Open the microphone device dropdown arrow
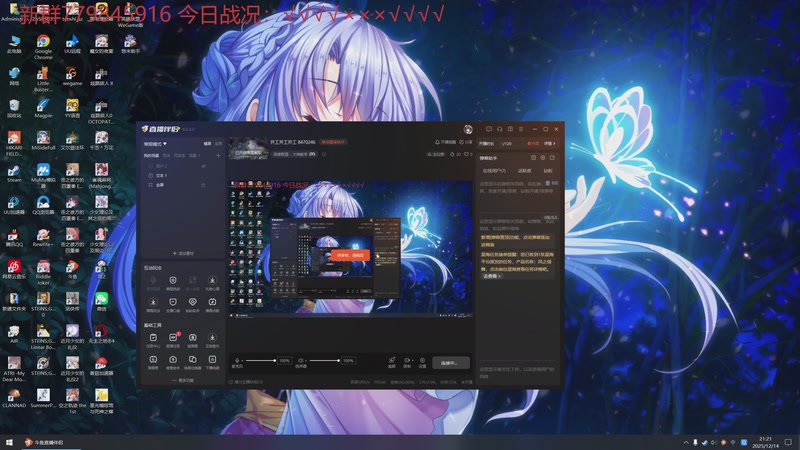Viewport: 800px width, 450px height. 242,361
